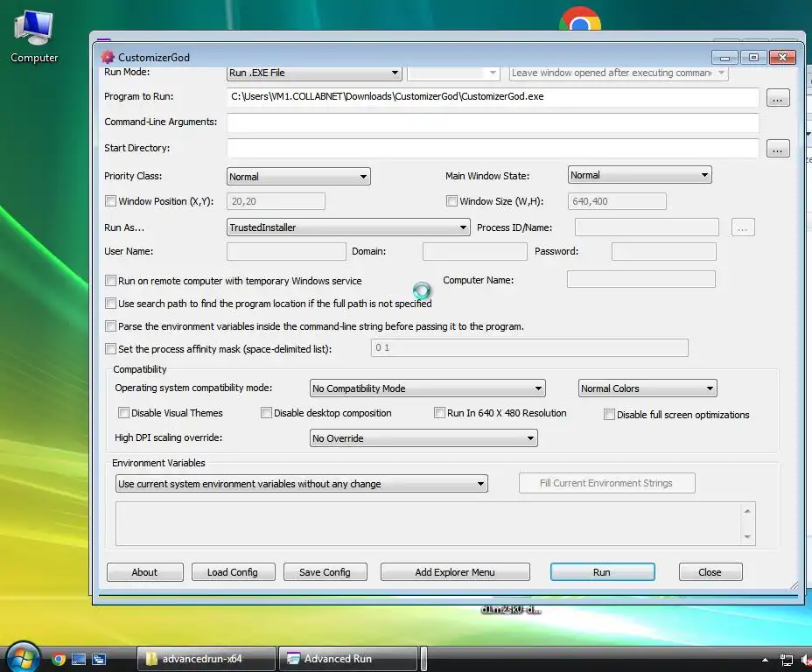
Task: Check Parse the environment variables option
Action: (110, 326)
